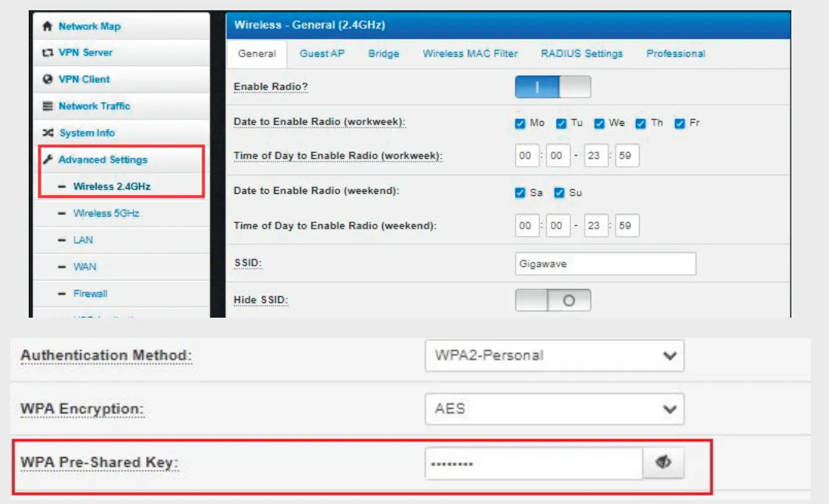Click the SSID field containing Gigawave
This screenshot has width=829, height=504.
tap(605, 264)
